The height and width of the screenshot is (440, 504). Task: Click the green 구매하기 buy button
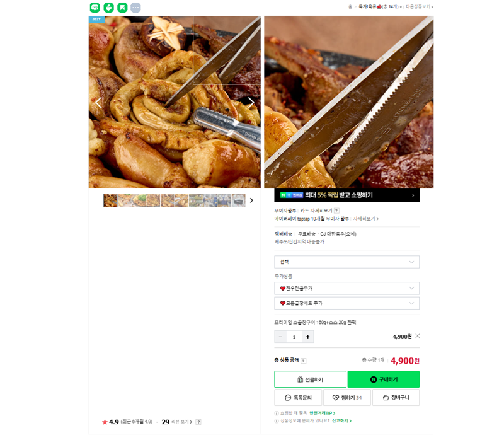pos(384,379)
